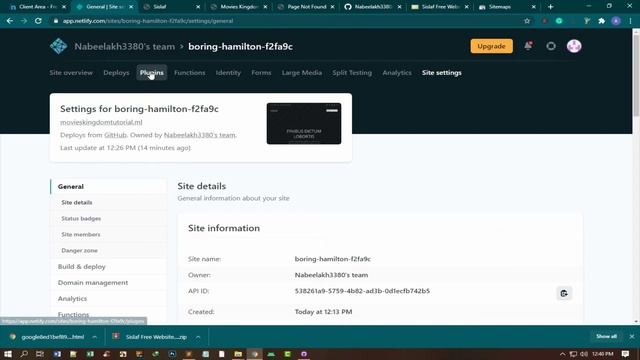The width and height of the screenshot is (640, 360).
Task: Open the Forms section
Action: coord(261,73)
